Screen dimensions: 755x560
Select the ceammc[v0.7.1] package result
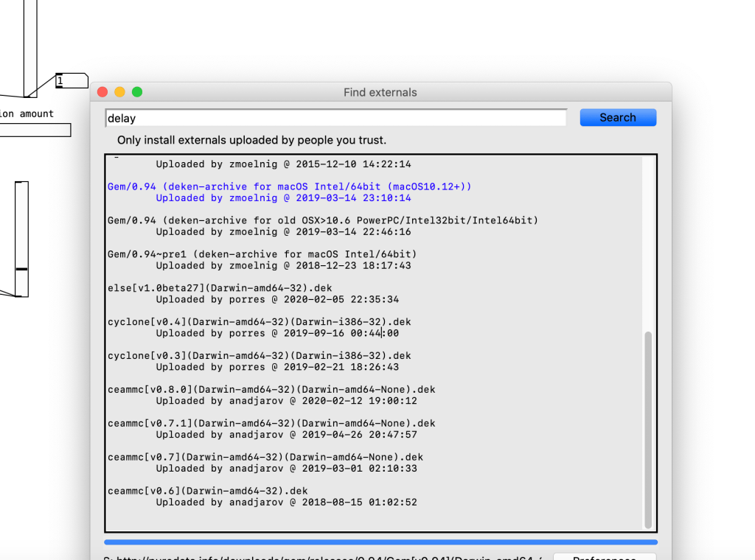(271, 424)
